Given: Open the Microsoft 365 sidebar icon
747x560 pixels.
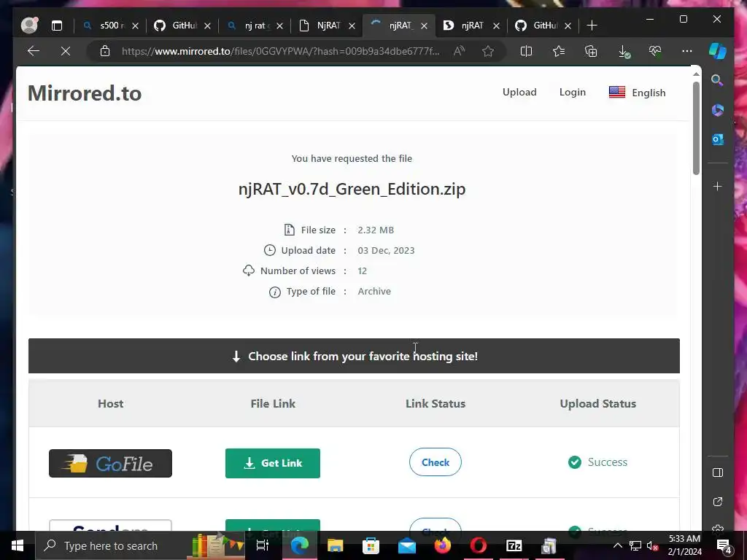Looking at the screenshot, I should (718, 110).
